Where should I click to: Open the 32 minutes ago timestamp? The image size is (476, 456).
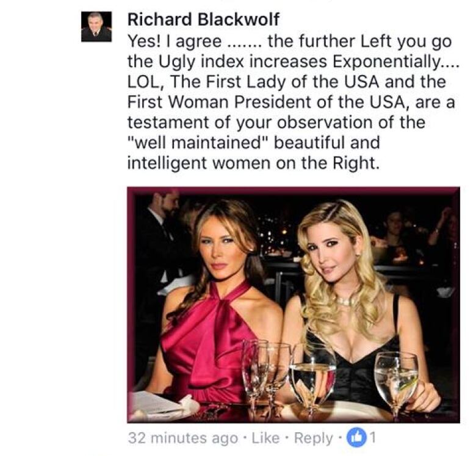coord(183,438)
